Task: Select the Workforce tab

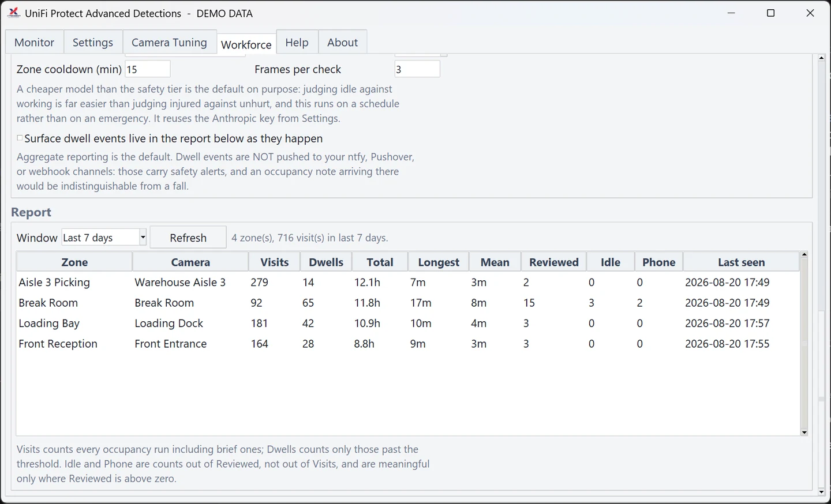Action: click(246, 44)
